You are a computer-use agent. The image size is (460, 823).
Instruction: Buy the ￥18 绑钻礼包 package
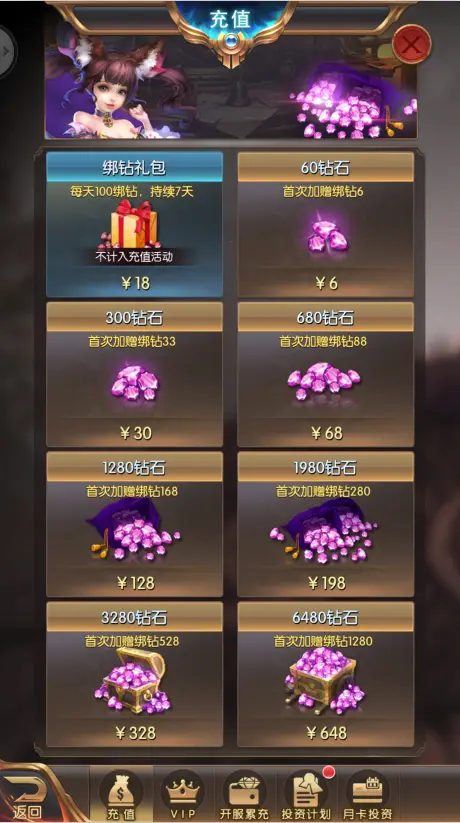click(x=134, y=224)
